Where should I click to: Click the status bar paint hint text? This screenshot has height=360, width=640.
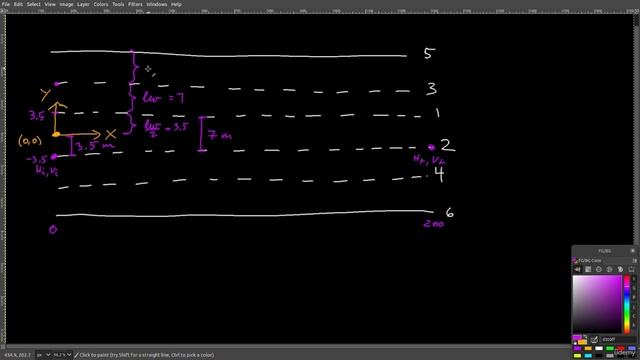(147, 355)
